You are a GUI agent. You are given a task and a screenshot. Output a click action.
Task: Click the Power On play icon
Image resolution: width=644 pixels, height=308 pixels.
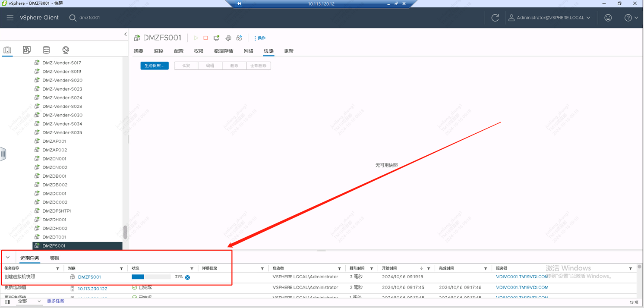click(196, 38)
